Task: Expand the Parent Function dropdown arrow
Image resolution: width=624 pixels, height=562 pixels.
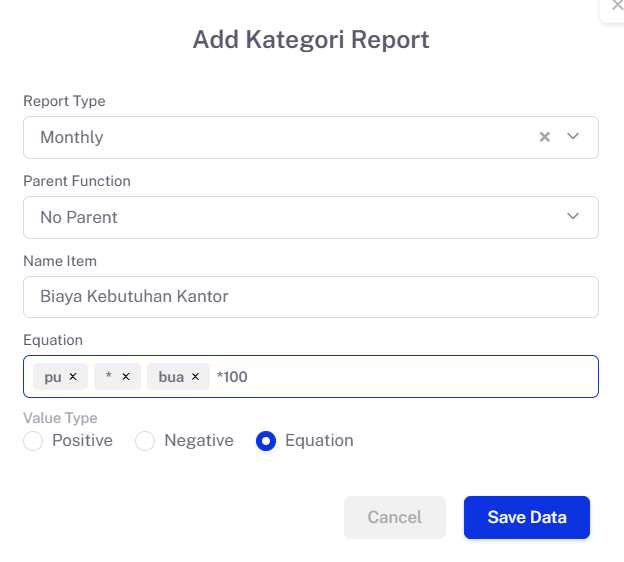Action: 573,217
